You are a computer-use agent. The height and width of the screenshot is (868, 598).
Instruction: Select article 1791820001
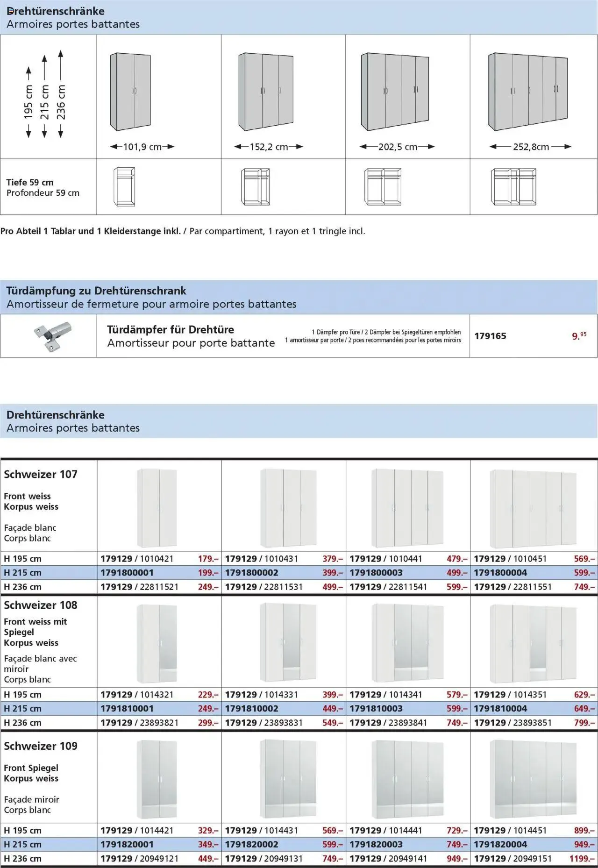tap(127, 845)
